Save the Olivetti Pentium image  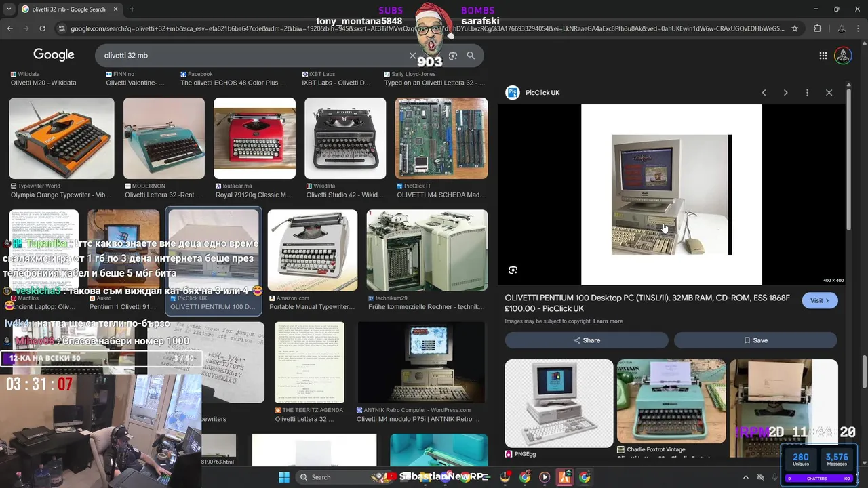(x=755, y=340)
